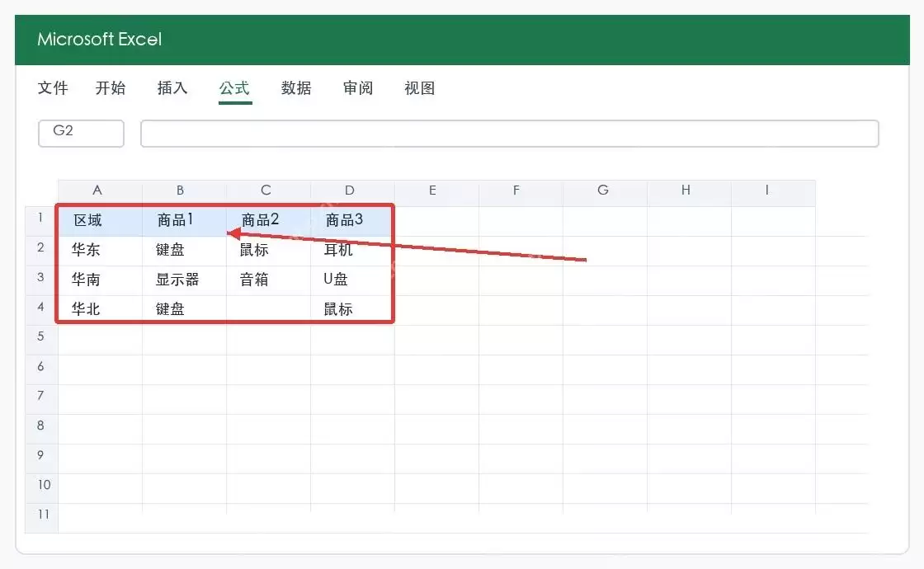
Task: Select row 10 header
Action: [41, 488]
